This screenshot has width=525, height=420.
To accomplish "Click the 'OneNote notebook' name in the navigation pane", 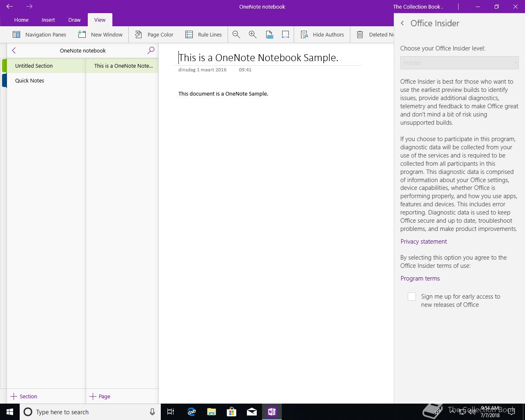I will [x=83, y=50].
